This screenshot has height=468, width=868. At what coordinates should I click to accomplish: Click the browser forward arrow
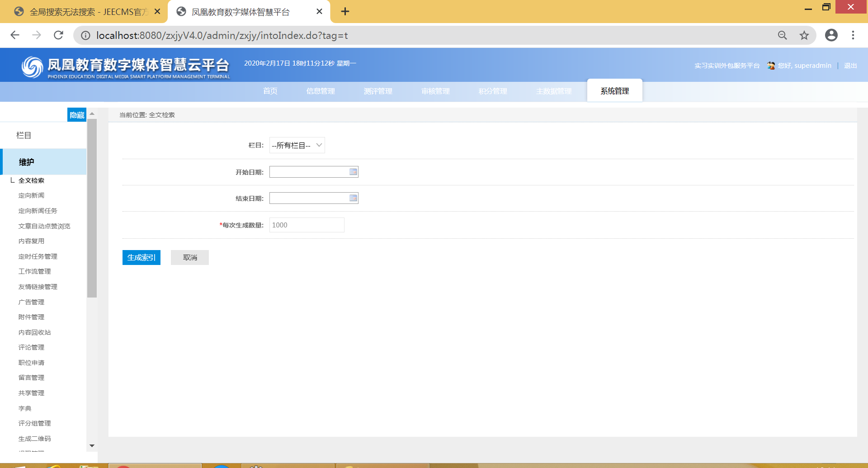[x=37, y=35]
